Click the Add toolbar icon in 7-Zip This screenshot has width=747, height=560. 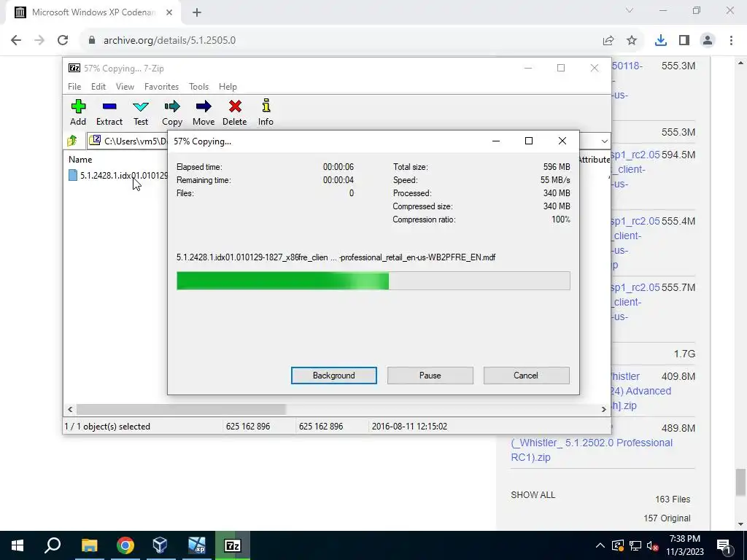coord(78,112)
